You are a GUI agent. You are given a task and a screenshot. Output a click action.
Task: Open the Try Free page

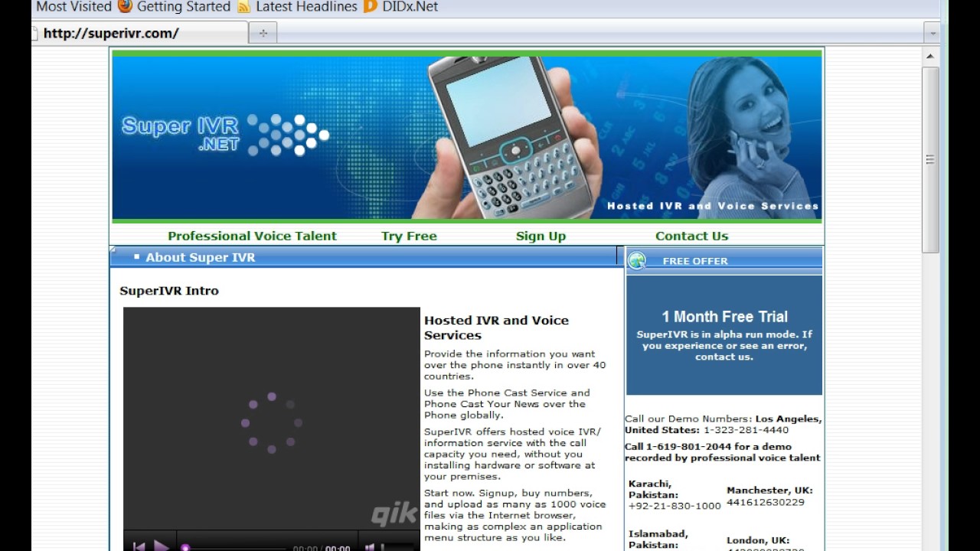pyautogui.click(x=409, y=236)
